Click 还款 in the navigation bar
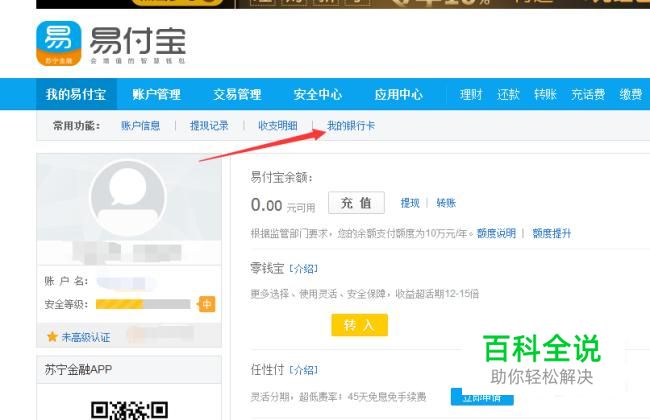 point(508,95)
